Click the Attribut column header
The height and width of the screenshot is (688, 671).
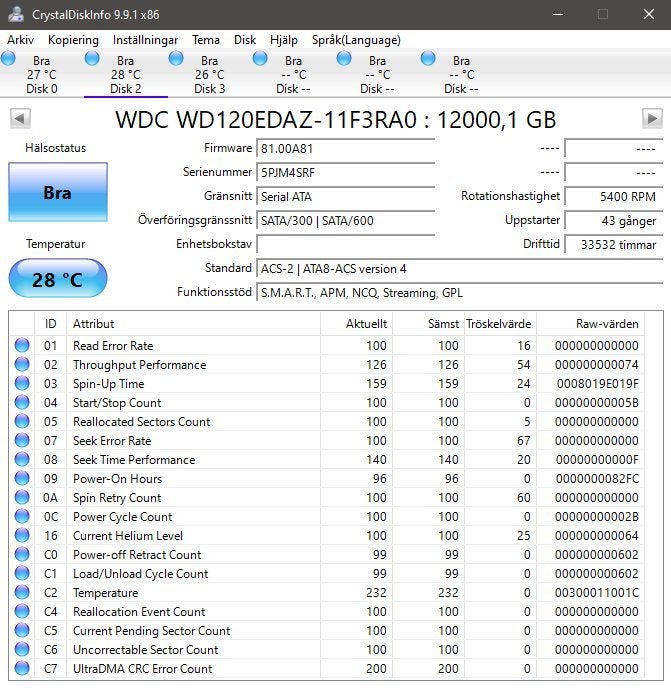194,324
